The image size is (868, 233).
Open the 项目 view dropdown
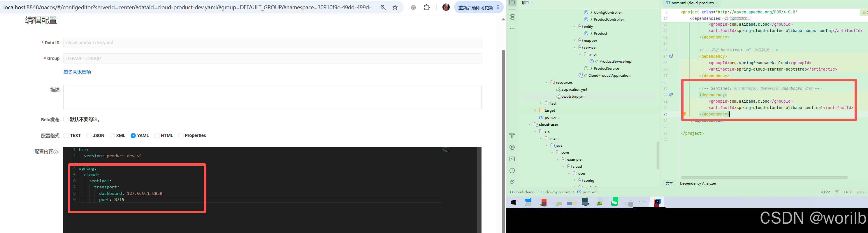(527, 3)
